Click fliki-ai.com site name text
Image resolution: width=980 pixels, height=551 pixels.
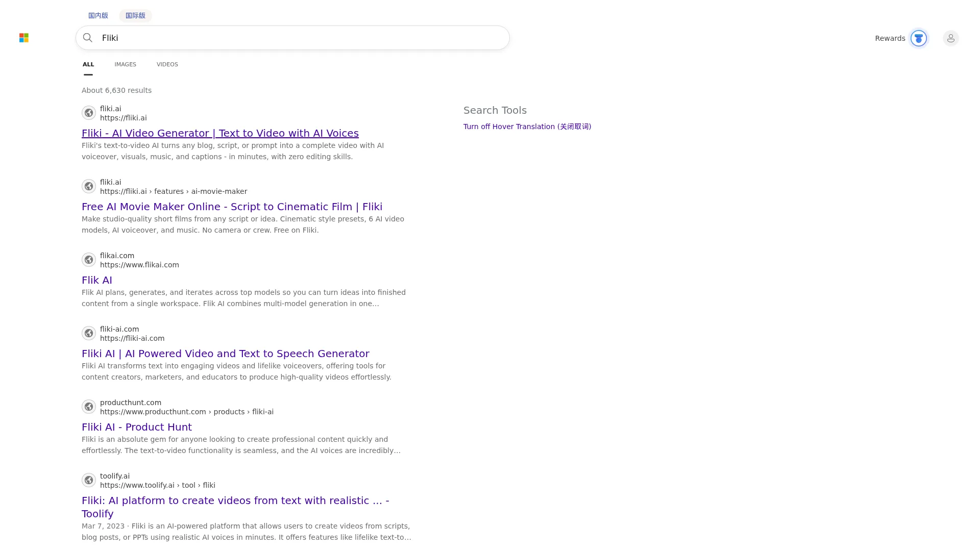point(119,329)
